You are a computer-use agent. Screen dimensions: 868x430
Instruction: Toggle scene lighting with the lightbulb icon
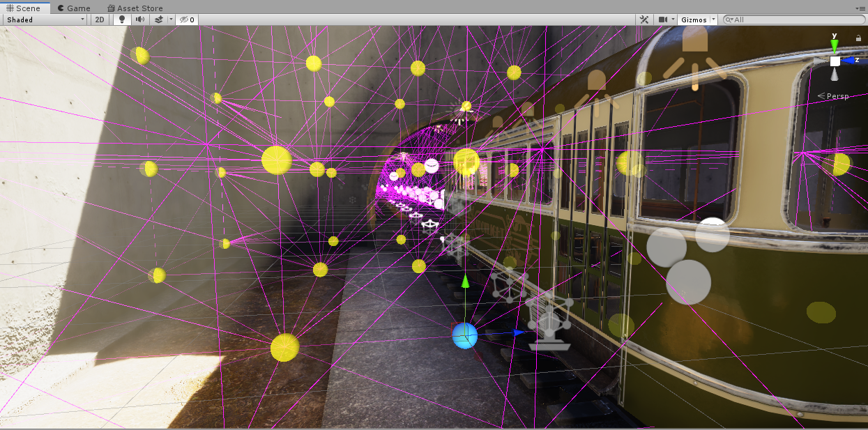click(x=123, y=20)
